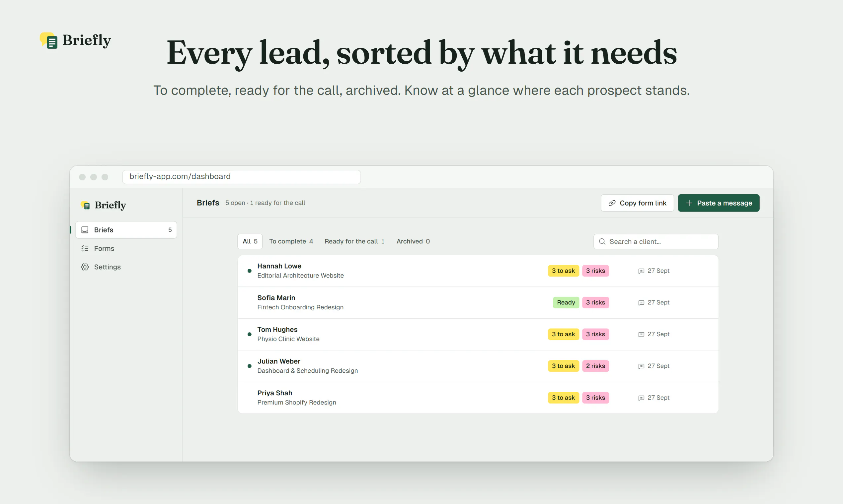Screen dimensions: 843x504
Task: Open the Ready for the call tab
Action: coord(354,241)
